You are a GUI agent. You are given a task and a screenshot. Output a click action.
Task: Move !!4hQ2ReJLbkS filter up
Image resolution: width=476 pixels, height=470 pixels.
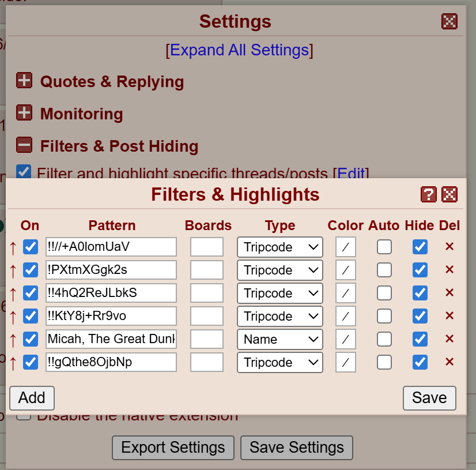13,294
